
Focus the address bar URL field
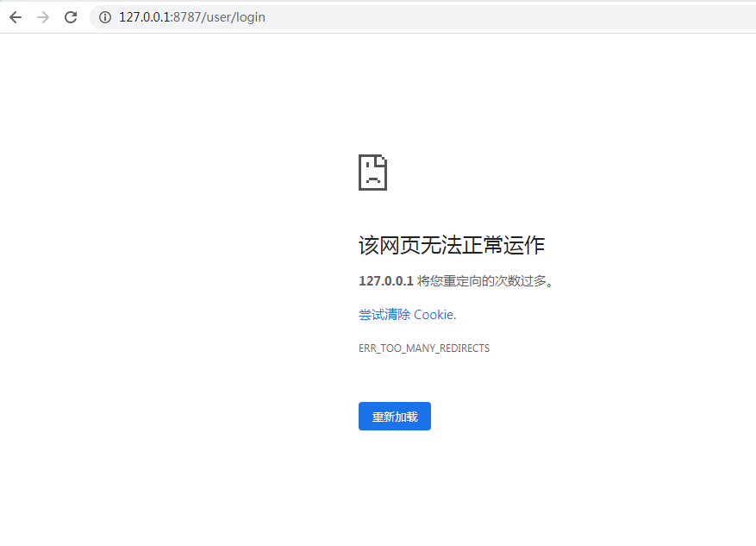[431, 17]
